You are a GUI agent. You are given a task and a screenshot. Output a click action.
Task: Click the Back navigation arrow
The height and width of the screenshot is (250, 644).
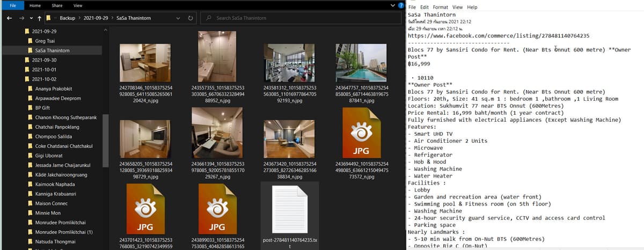[x=9, y=18]
